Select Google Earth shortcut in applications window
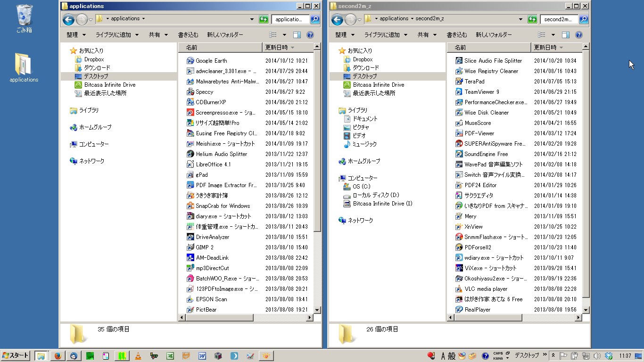The height and width of the screenshot is (362, 644). click(x=207, y=61)
